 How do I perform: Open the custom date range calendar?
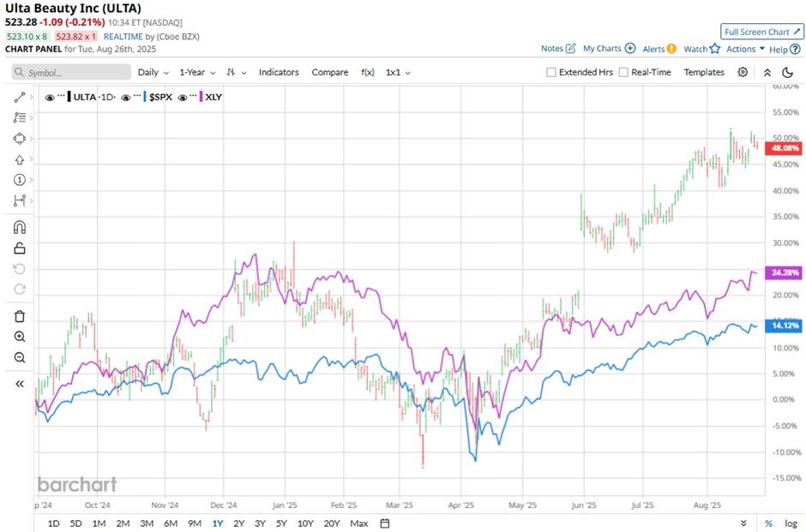click(384, 523)
